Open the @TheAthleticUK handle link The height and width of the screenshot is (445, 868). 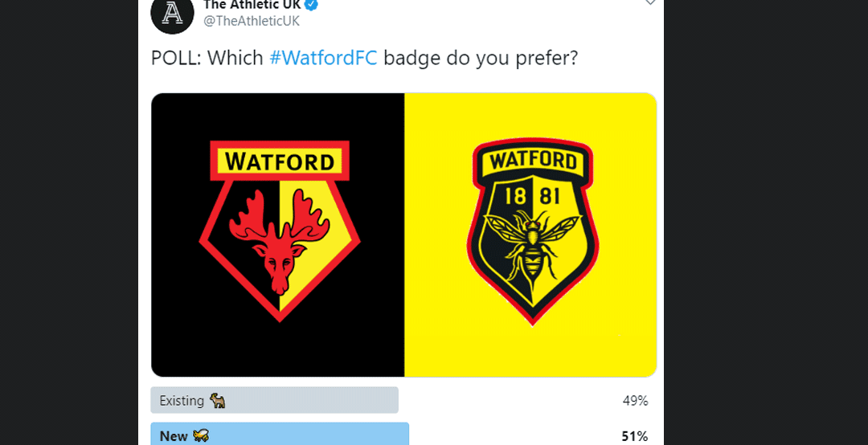(252, 22)
